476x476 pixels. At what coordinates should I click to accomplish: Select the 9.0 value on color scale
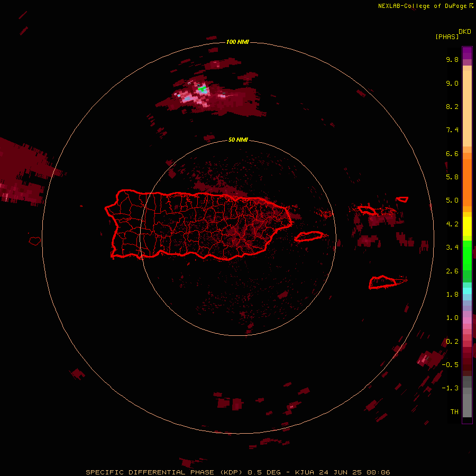coord(452,83)
